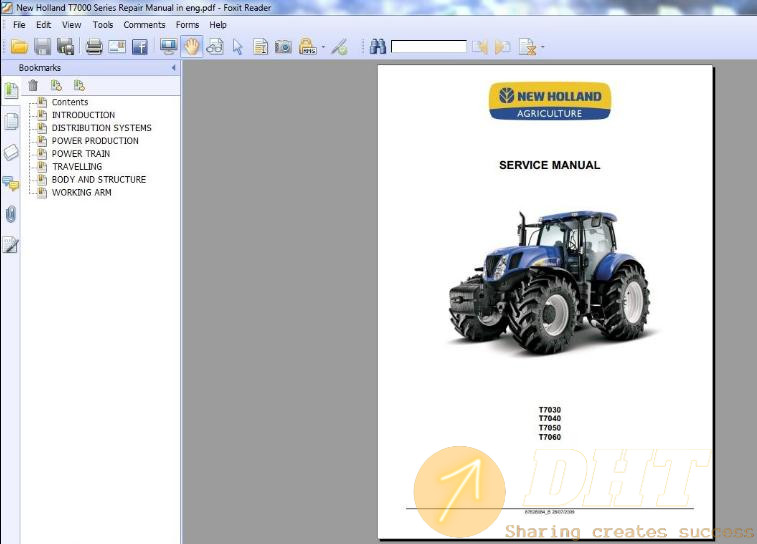Image resolution: width=757 pixels, height=544 pixels.
Task: Select the Hand tool
Action: click(192, 47)
